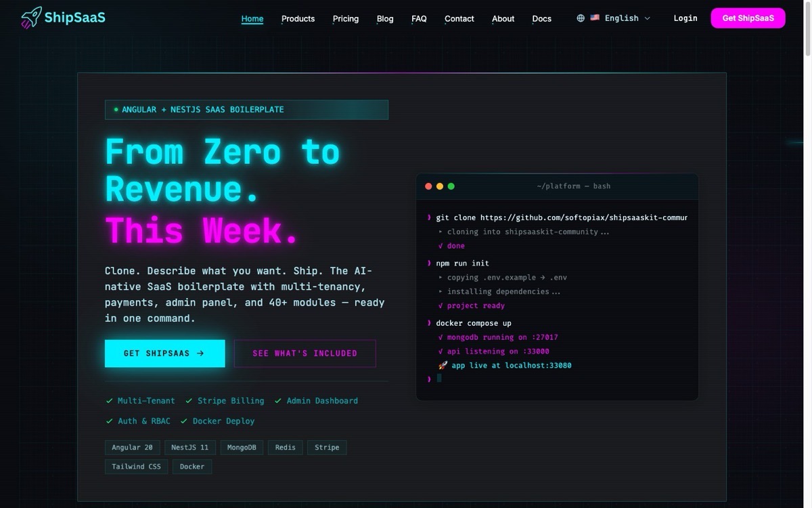Open the Blog nav link

(385, 18)
